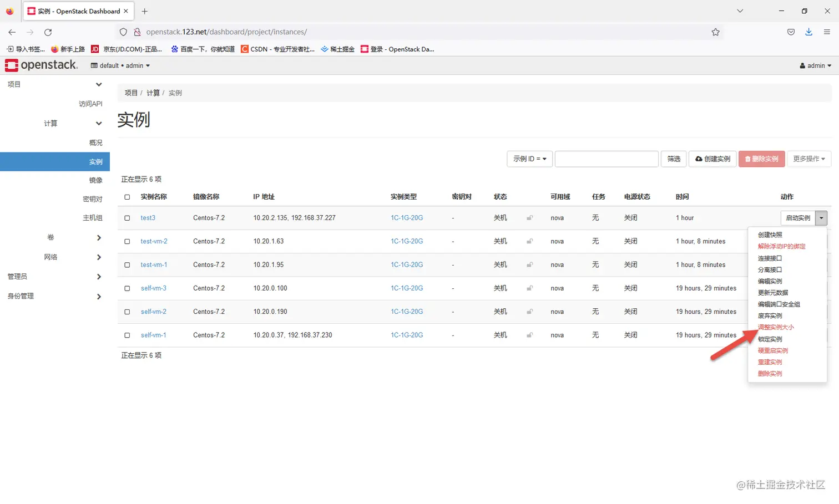Choose 硬重启实例 from the action menu

(x=773, y=350)
